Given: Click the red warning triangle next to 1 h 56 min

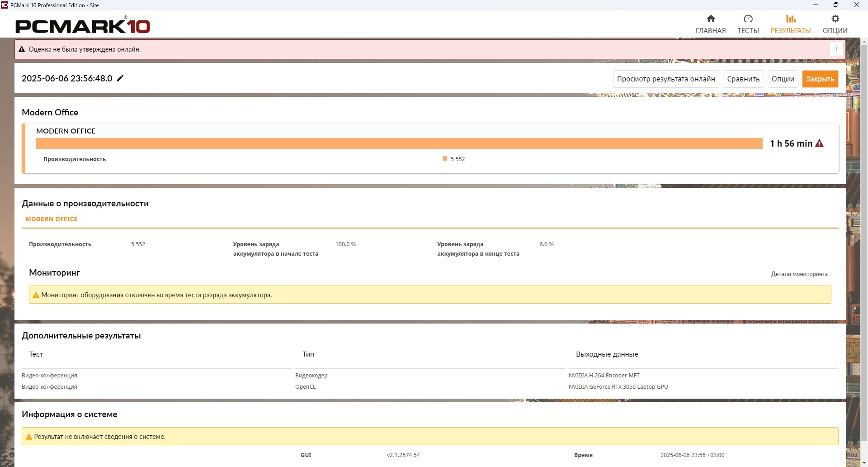Looking at the screenshot, I should pos(819,143).
